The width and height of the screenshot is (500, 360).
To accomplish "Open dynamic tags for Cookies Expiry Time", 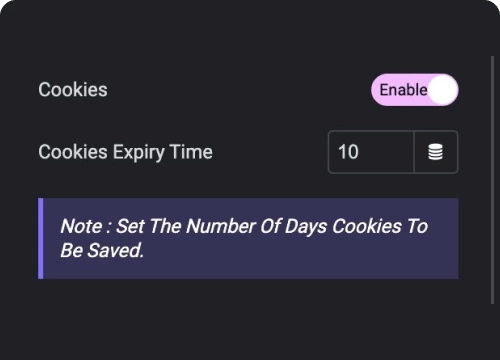I will [x=436, y=152].
